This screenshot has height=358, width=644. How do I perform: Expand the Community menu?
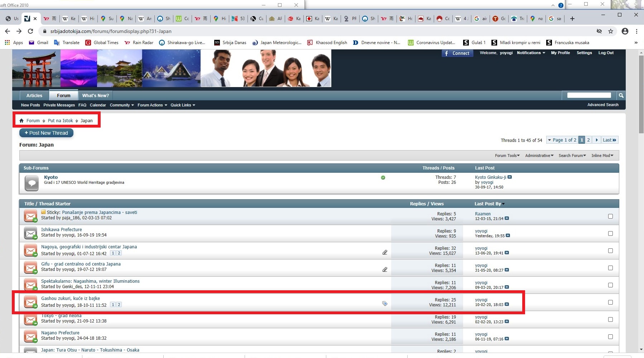[x=122, y=105]
